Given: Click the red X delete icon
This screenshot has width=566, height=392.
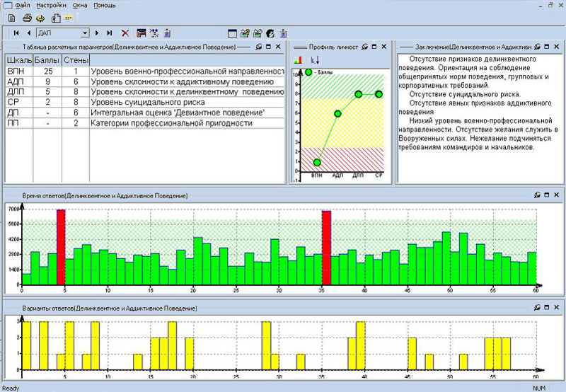Looking at the screenshot, I should [125, 33].
